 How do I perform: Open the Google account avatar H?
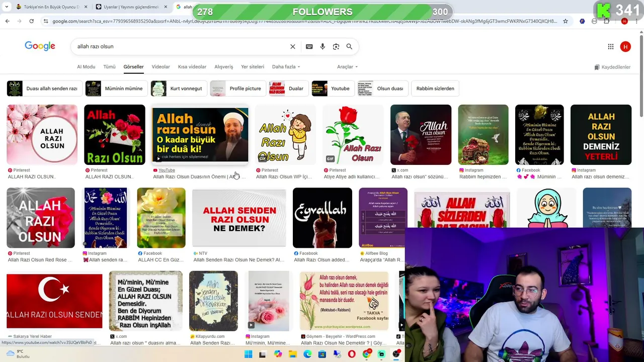click(x=625, y=47)
